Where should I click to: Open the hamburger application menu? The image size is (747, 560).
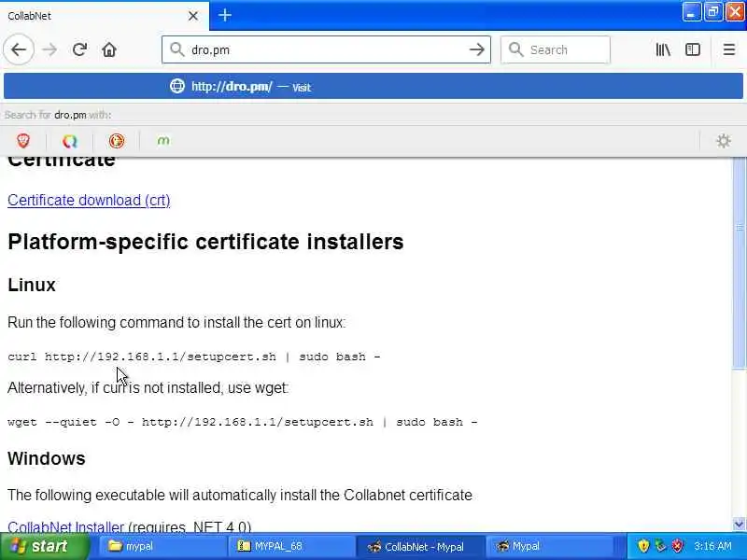click(729, 49)
